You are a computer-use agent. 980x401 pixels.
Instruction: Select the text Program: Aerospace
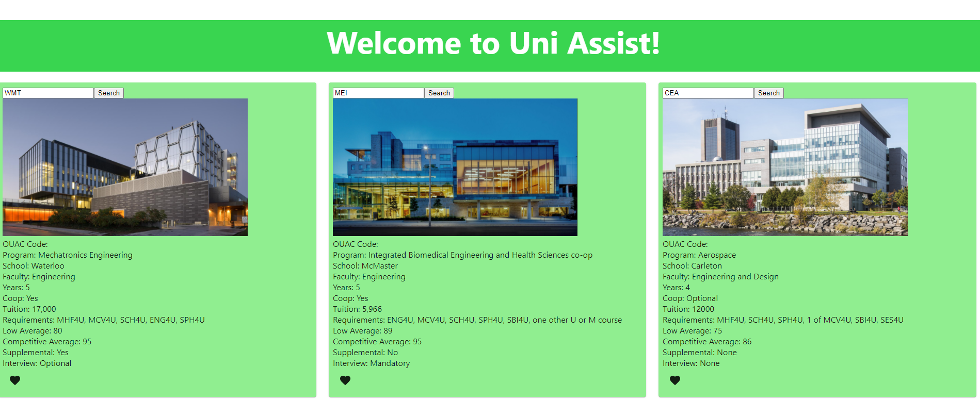point(699,255)
